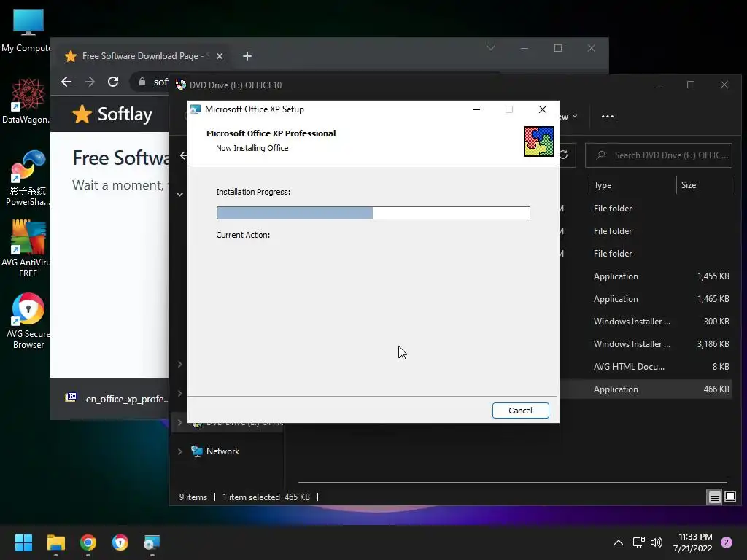
Task: Click Office XP Setup title bar icon
Action: pyautogui.click(x=196, y=109)
